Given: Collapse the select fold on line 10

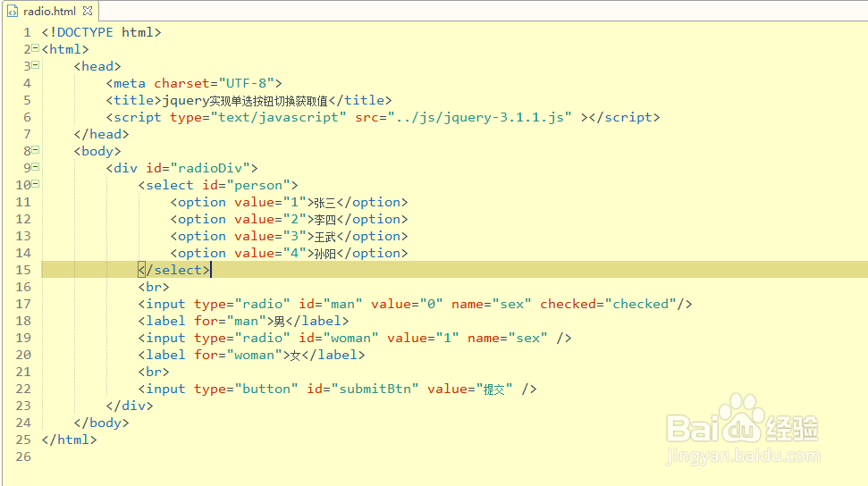Looking at the screenshot, I should 36,184.
